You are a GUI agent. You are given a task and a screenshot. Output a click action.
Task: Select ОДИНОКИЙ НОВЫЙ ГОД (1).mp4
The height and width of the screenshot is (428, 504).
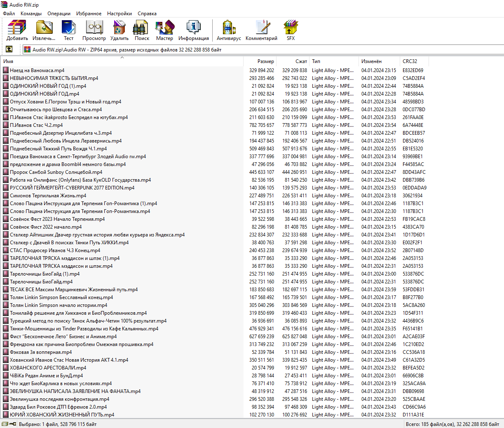click(x=48, y=86)
